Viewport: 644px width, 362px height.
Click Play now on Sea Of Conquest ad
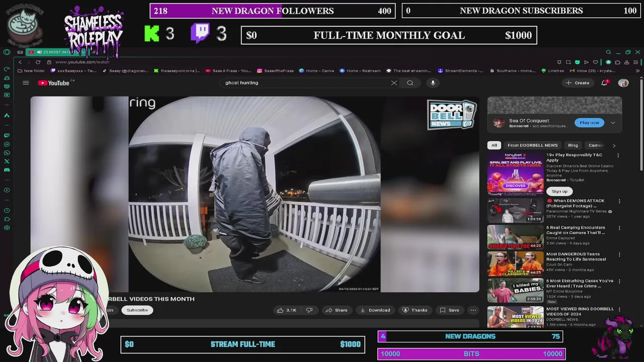pos(589,123)
